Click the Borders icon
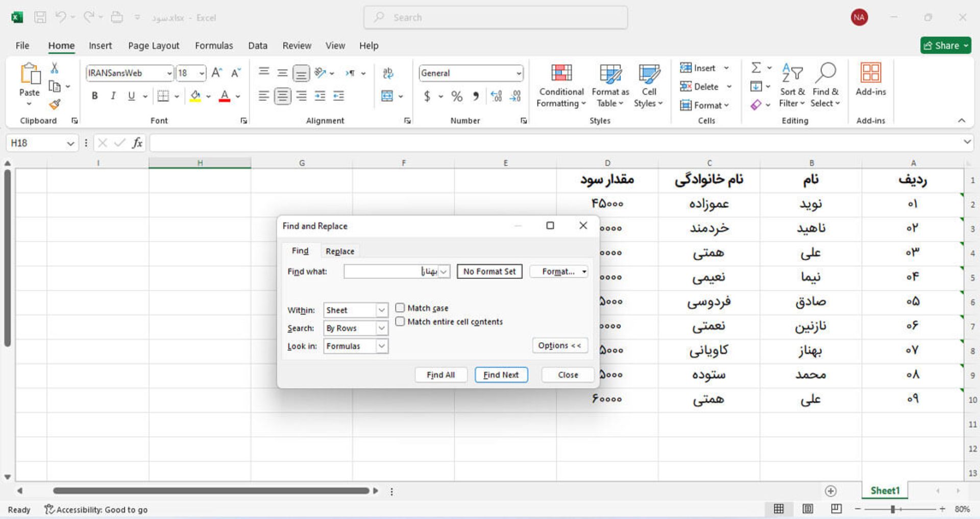 (x=163, y=96)
